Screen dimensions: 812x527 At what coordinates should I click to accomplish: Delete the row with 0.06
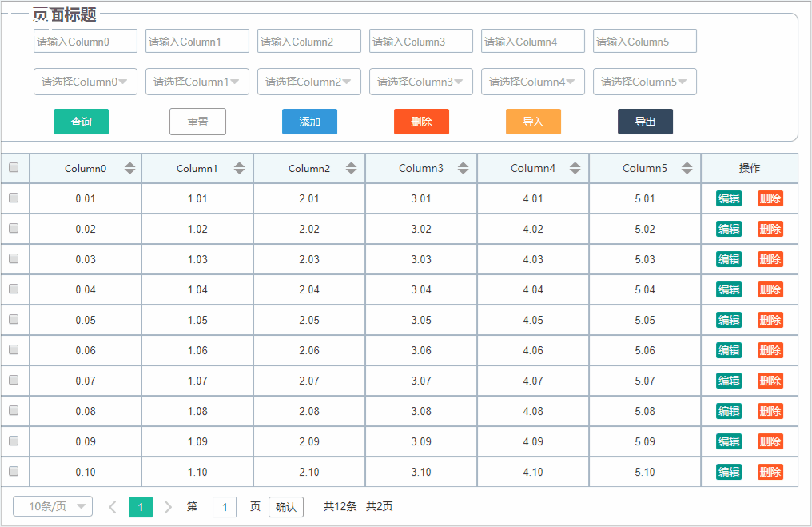tap(770, 350)
